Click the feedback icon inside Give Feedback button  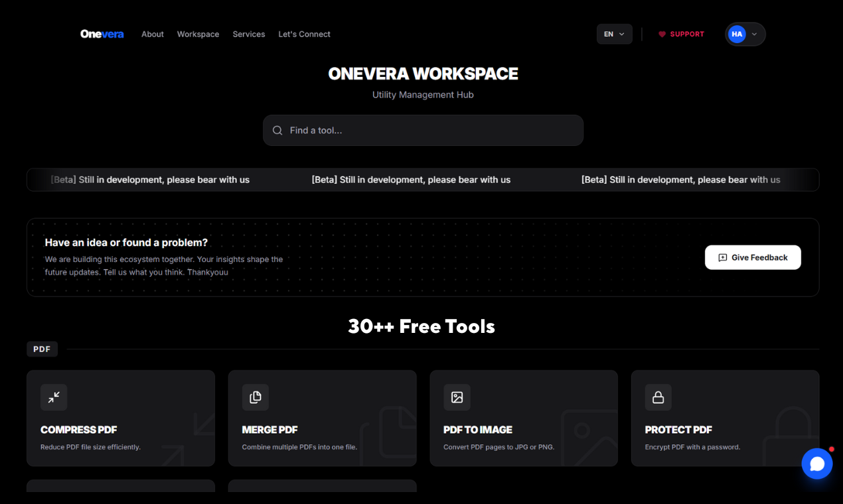[723, 257]
